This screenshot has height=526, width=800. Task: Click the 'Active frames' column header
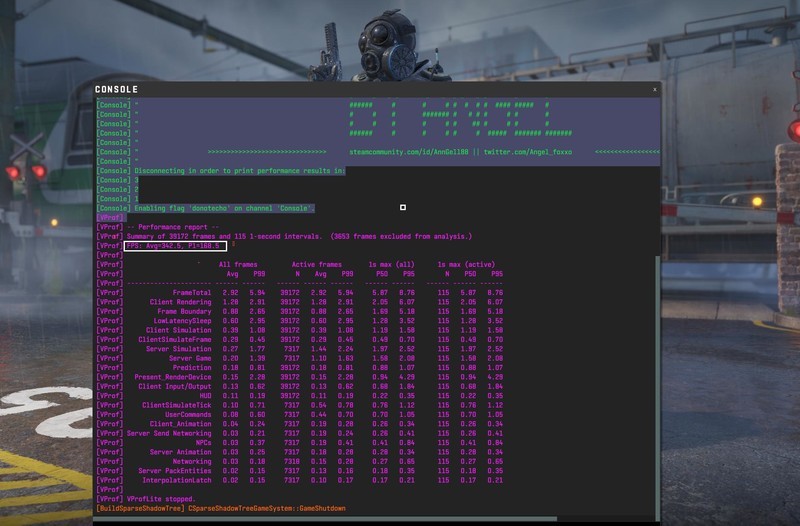[x=317, y=264]
